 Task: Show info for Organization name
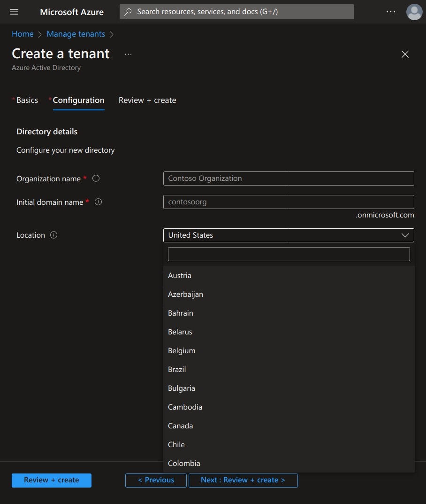tap(96, 178)
